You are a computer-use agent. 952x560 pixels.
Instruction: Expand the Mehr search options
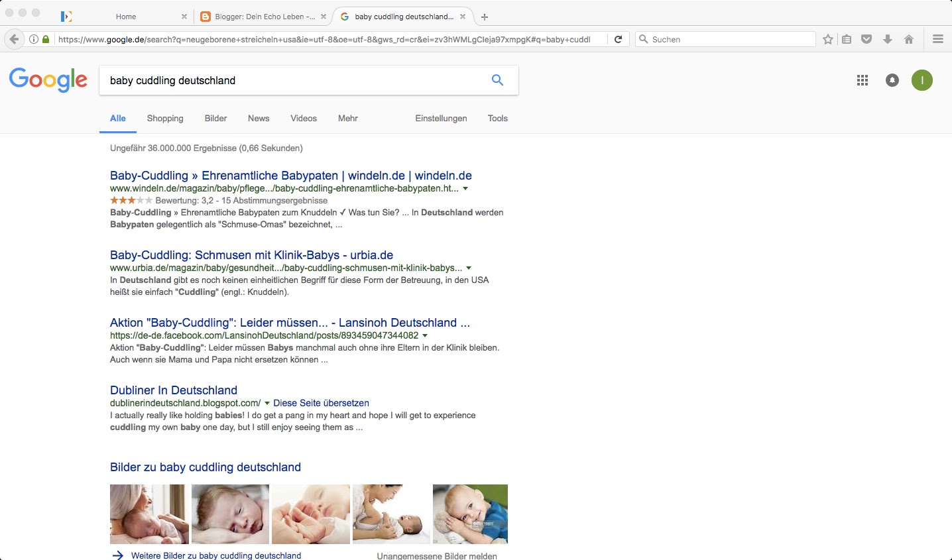pos(348,118)
